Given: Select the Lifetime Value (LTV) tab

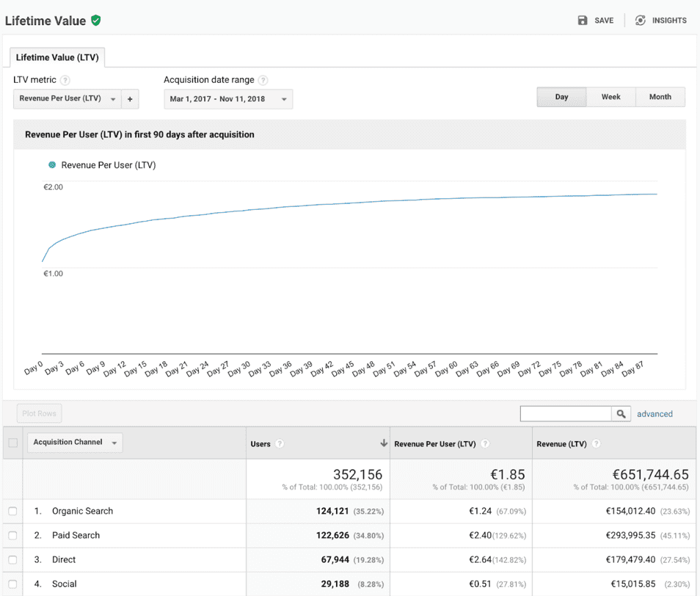Looking at the screenshot, I should pyautogui.click(x=58, y=57).
